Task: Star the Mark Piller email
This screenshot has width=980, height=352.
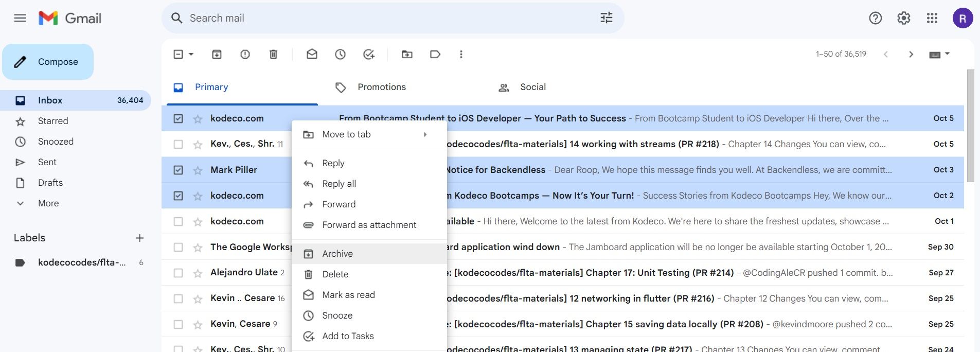Action: click(x=198, y=170)
